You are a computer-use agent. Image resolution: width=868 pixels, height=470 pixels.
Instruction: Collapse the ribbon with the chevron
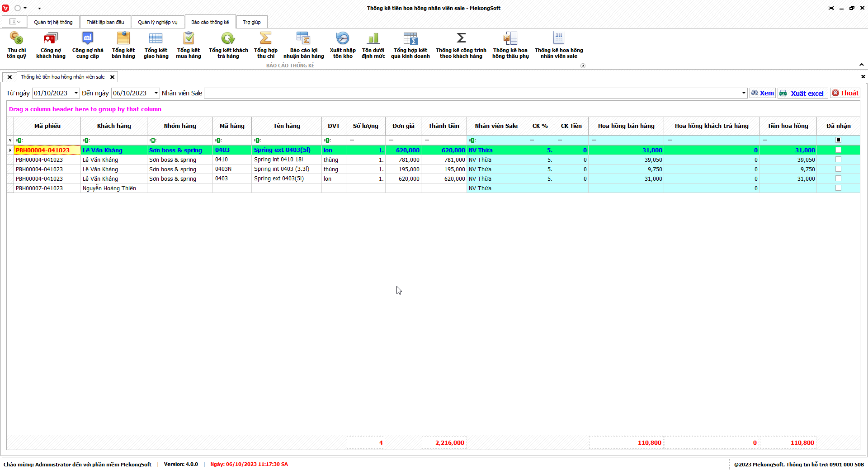point(862,65)
